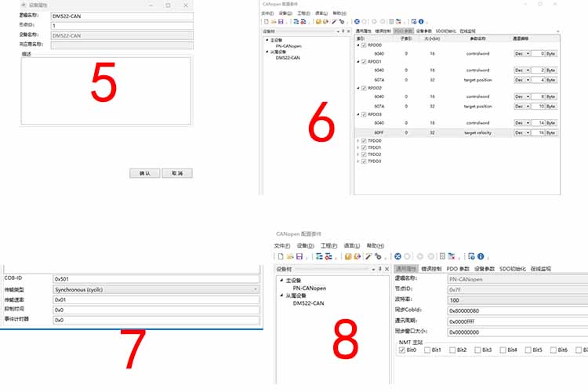Toggle the RPDO0 checkbox

[x=364, y=45]
